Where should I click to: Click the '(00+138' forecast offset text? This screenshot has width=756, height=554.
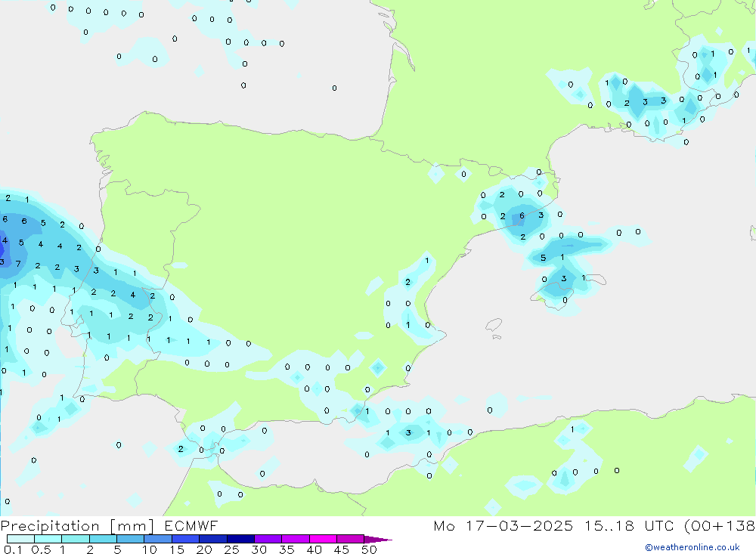click(720, 525)
